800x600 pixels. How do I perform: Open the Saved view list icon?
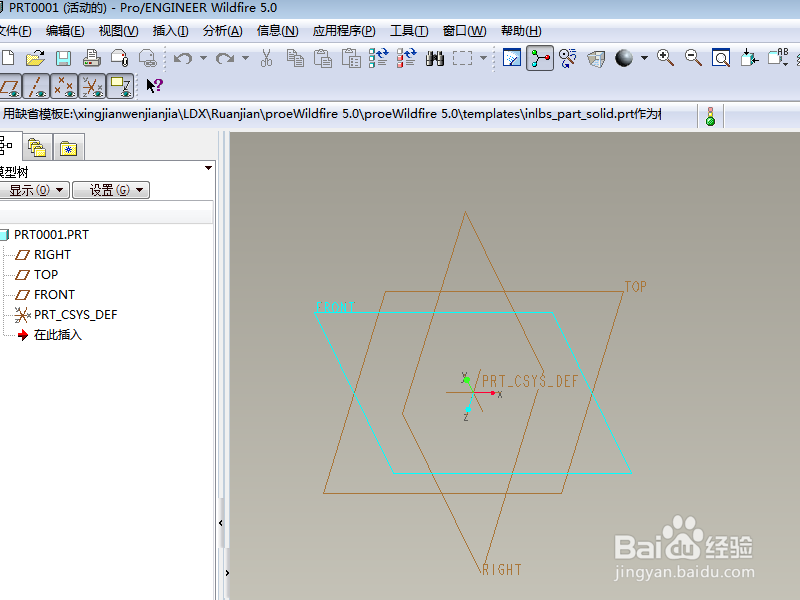click(x=778, y=58)
